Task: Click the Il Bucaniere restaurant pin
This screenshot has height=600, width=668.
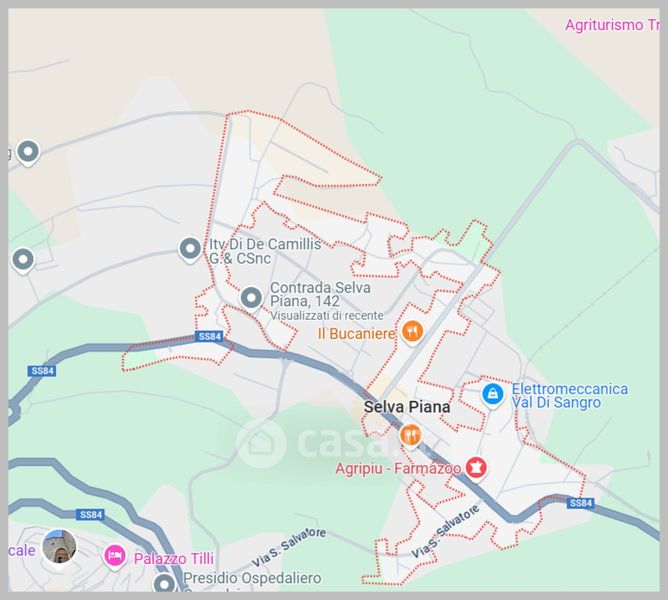Action: 412,332
